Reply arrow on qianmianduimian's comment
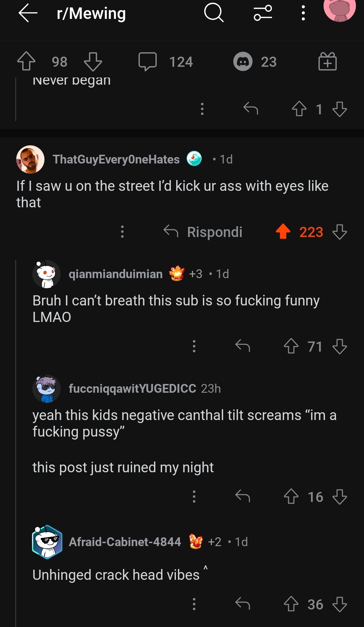 click(243, 346)
